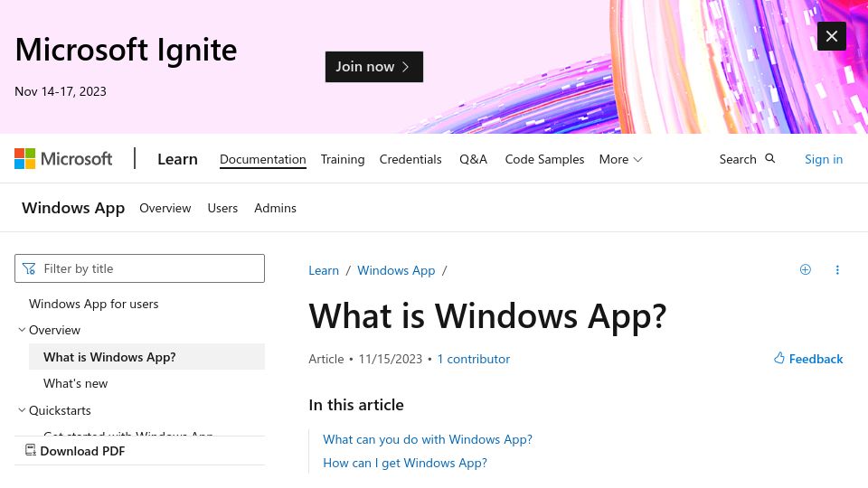Follow the Windows App breadcrumb link
The width and height of the screenshot is (868, 488).
(396, 270)
